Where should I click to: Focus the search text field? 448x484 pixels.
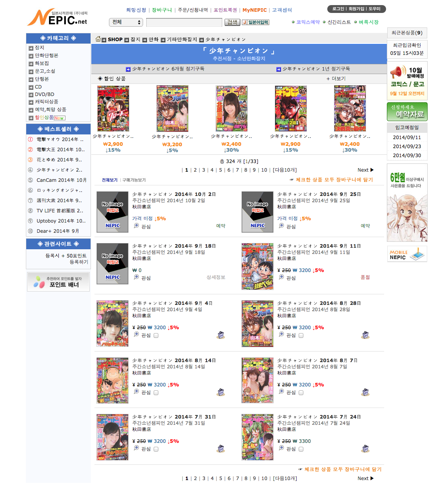coord(184,22)
